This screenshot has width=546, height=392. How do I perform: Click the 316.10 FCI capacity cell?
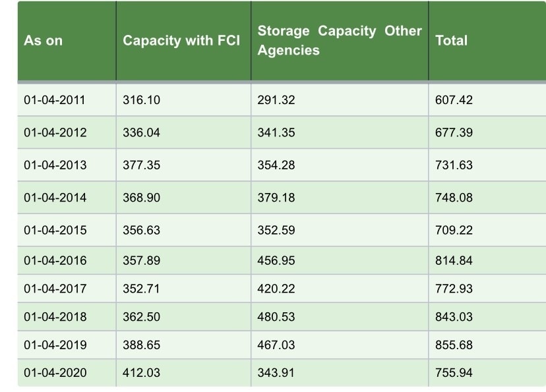click(142, 100)
